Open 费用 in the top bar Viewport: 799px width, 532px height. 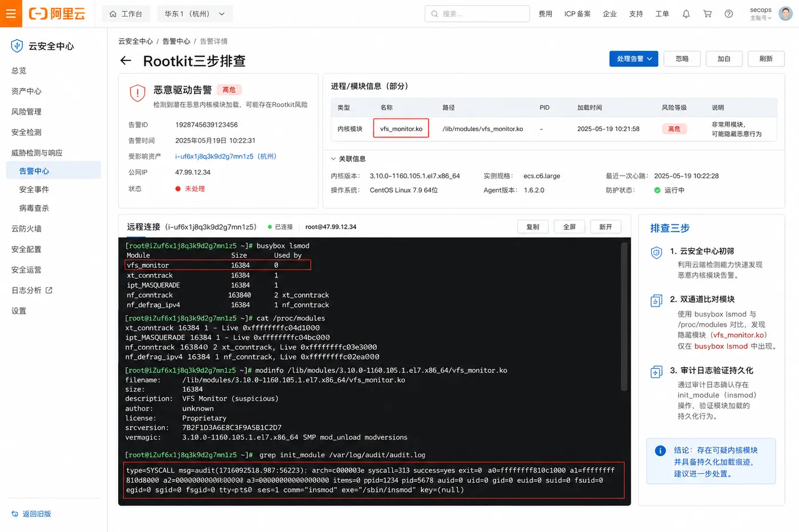click(545, 14)
